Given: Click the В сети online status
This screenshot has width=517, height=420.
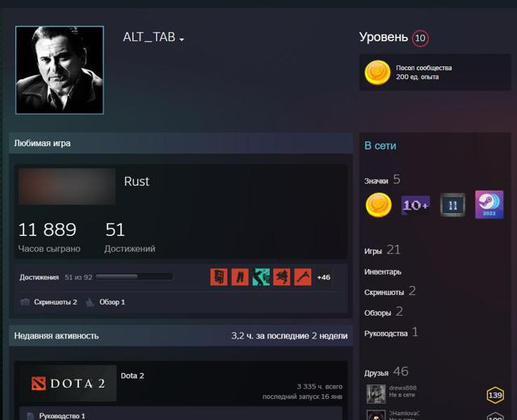Looking at the screenshot, I should (x=380, y=145).
